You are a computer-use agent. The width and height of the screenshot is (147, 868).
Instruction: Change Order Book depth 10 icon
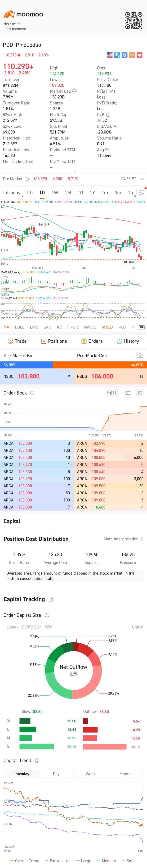click(x=140, y=393)
